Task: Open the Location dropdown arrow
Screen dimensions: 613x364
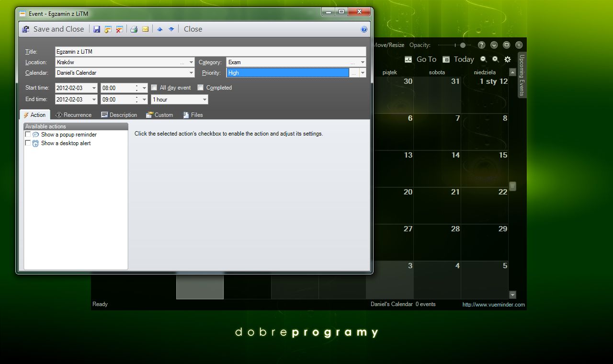Action: (x=191, y=62)
